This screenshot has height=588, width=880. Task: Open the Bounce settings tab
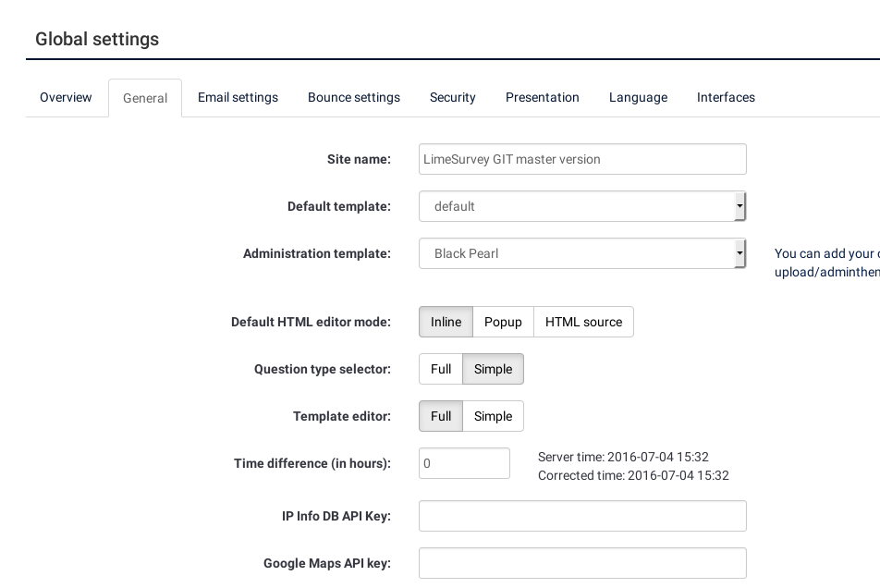[x=353, y=97]
